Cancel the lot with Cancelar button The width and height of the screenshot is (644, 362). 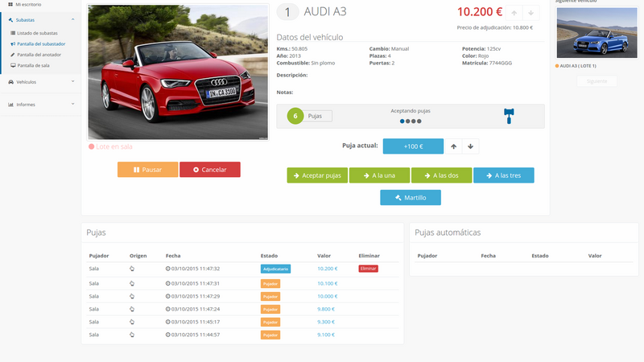(x=210, y=170)
